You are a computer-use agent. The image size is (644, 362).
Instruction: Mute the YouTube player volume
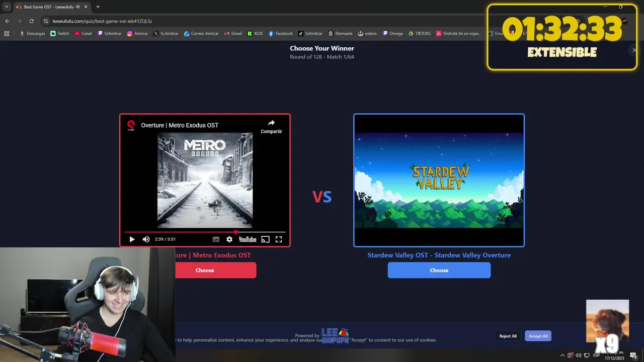pos(146,239)
